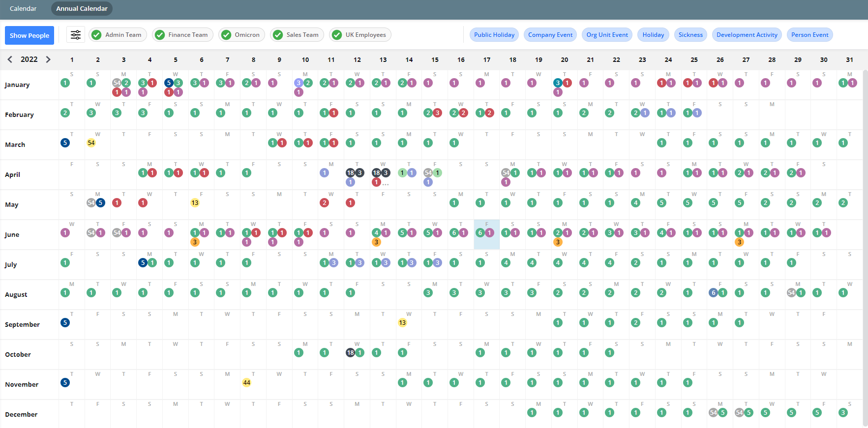Viewport: 868px width, 428px height.
Task: Click dark 18 badge on October 12
Action: pyautogui.click(x=350, y=353)
